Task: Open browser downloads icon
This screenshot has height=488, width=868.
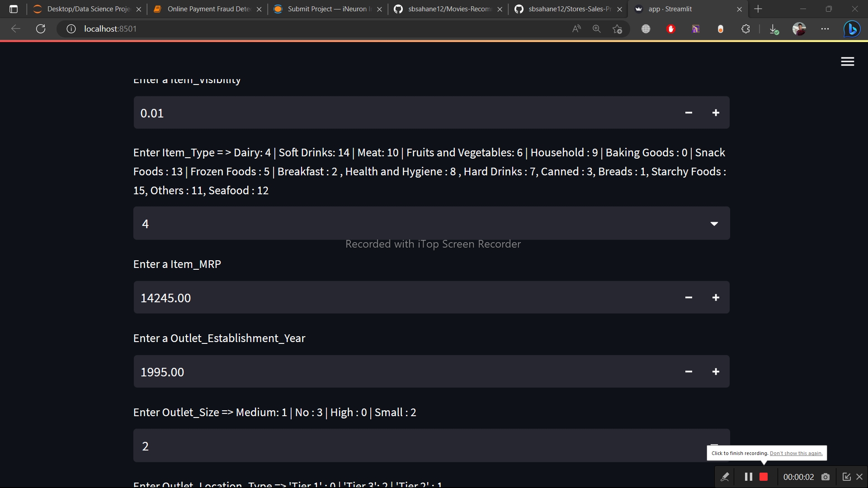Action: [774, 29]
